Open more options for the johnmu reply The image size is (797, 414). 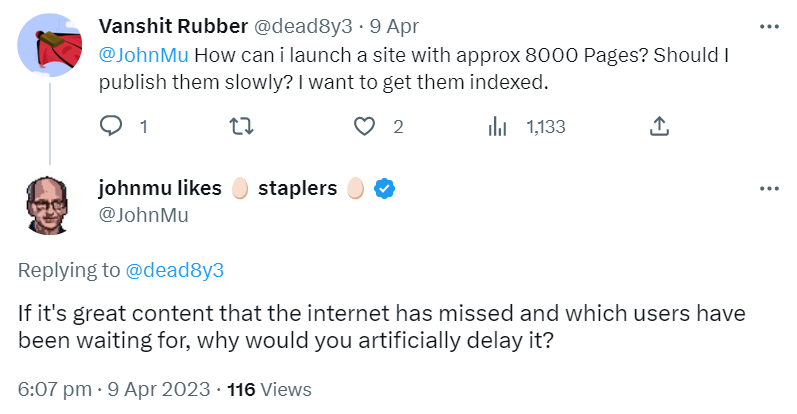[x=768, y=189]
